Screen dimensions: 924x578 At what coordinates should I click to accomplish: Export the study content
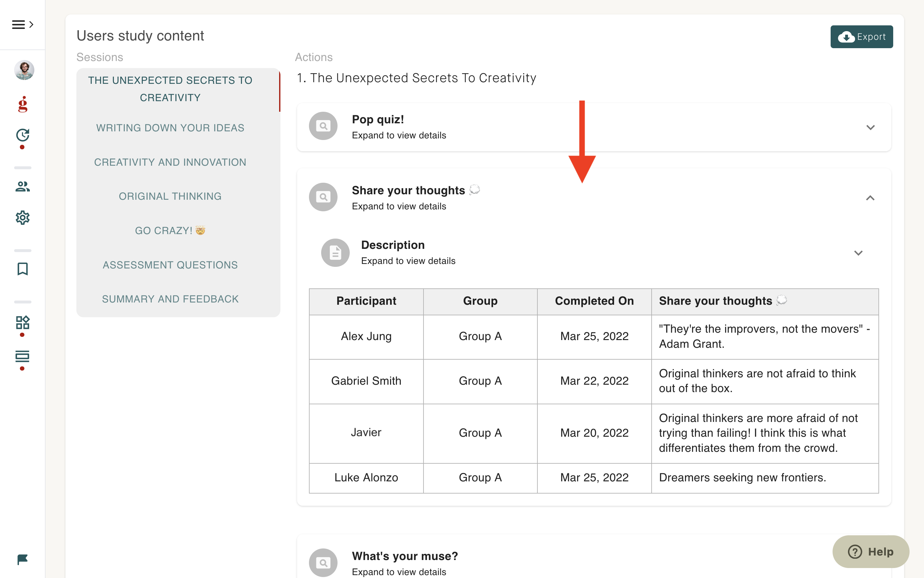coord(861,37)
